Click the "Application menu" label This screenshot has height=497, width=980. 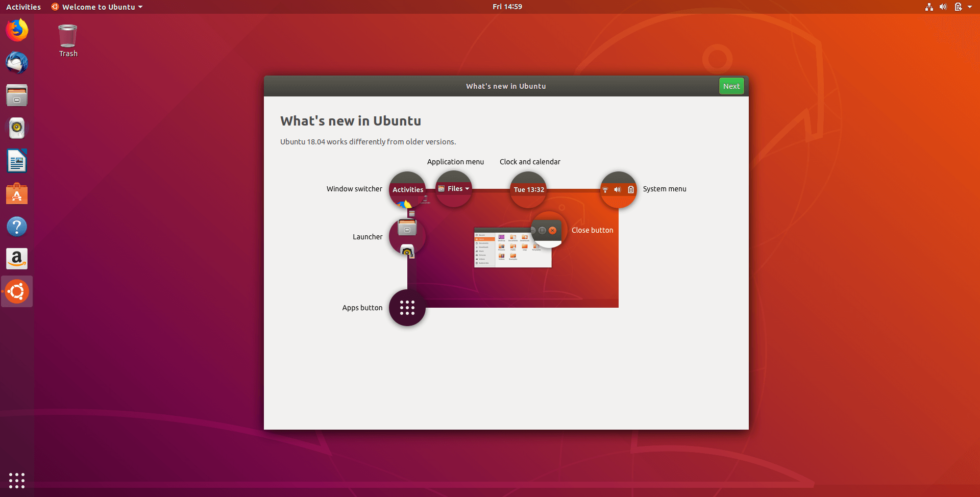(455, 162)
